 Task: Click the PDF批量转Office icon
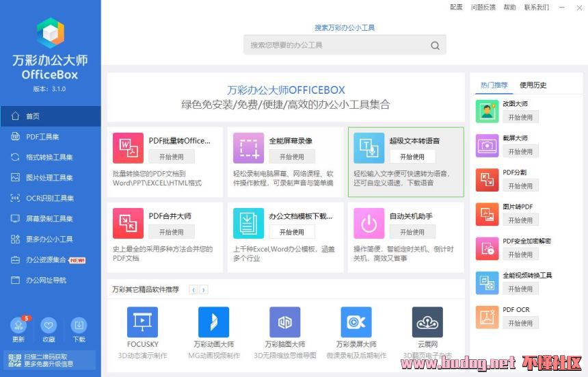pos(128,148)
